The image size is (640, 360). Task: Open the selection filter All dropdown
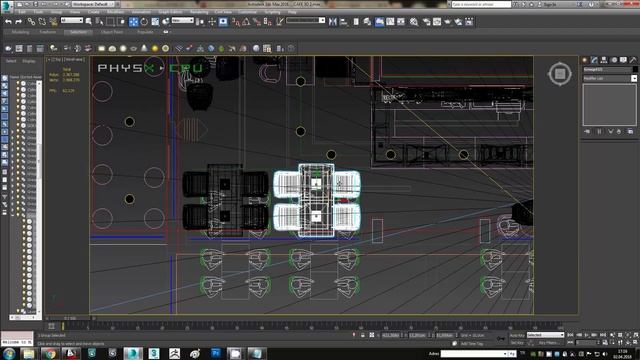tap(72, 20)
